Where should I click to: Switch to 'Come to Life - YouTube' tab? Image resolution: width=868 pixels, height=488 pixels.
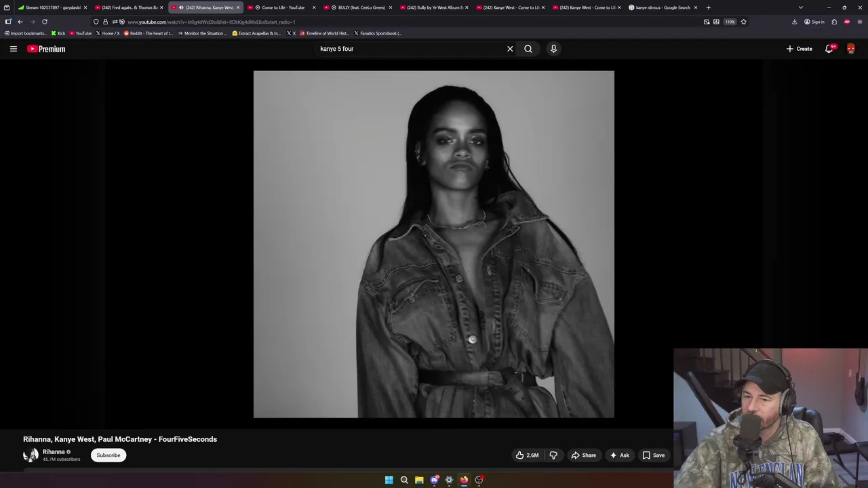pyautogui.click(x=283, y=7)
